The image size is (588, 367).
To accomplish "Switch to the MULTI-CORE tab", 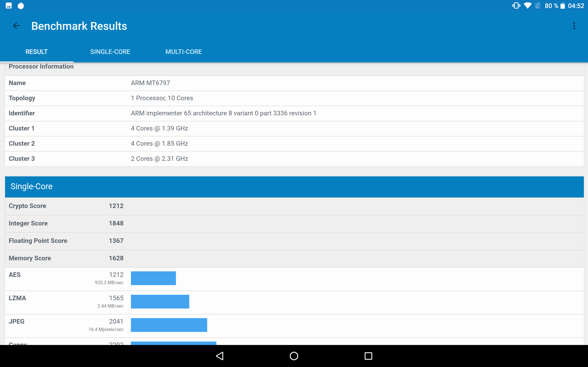I will [x=184, y=52].
